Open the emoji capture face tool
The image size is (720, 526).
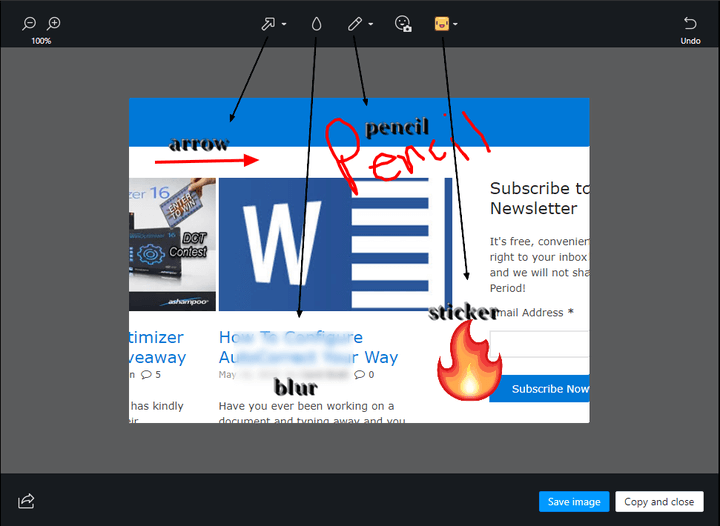click(403, 24)
